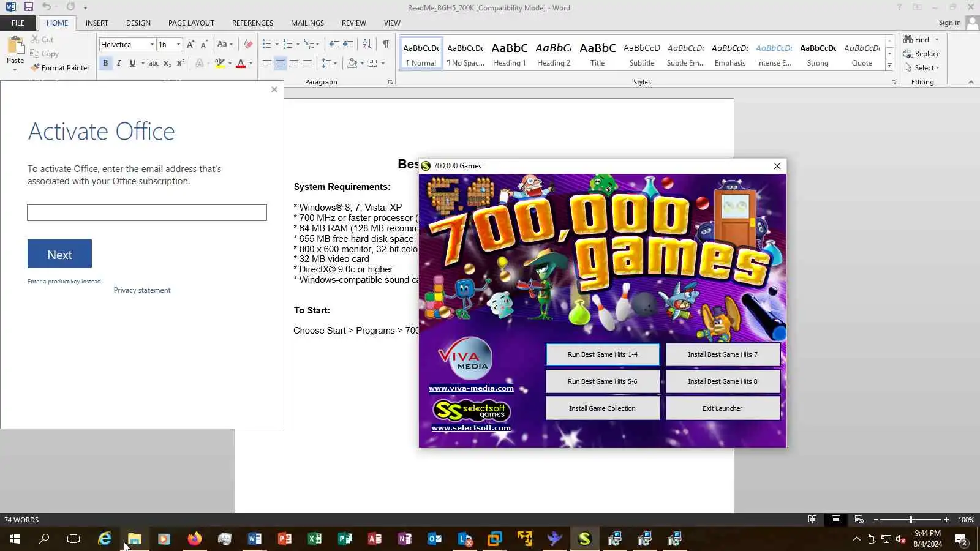Switch to the PAGE LAYOUT tab
Viewport: 980px width, 551px height.
point(191,23)
